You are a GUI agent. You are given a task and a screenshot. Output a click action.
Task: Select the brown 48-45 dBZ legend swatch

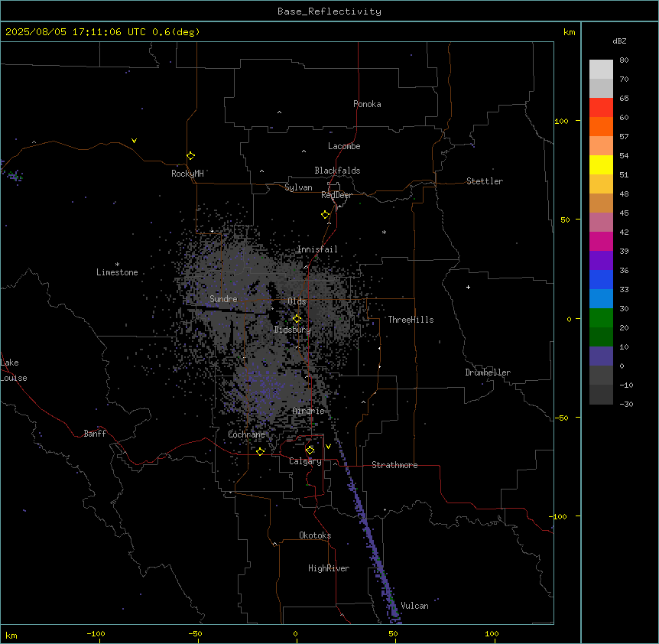coord(601,203)
